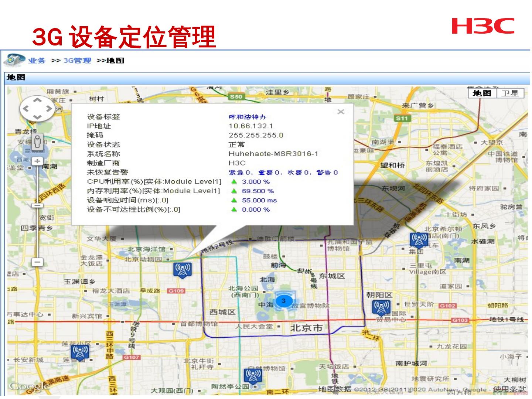Screen dimensions: 532x399
Task: Open the cluster marker labeled 3
Action: coord(284,301)
